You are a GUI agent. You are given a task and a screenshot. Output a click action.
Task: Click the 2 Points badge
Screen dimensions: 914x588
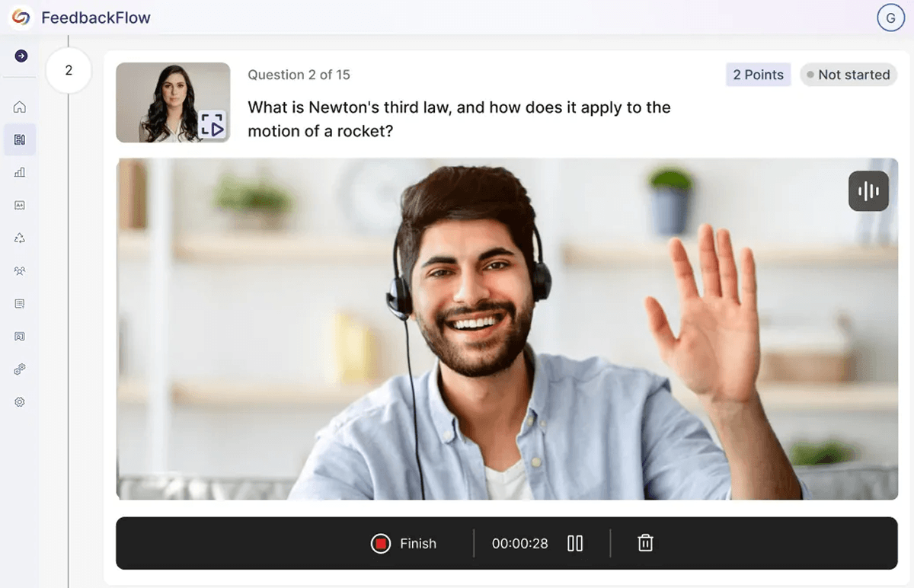click(x=758, y=75)
